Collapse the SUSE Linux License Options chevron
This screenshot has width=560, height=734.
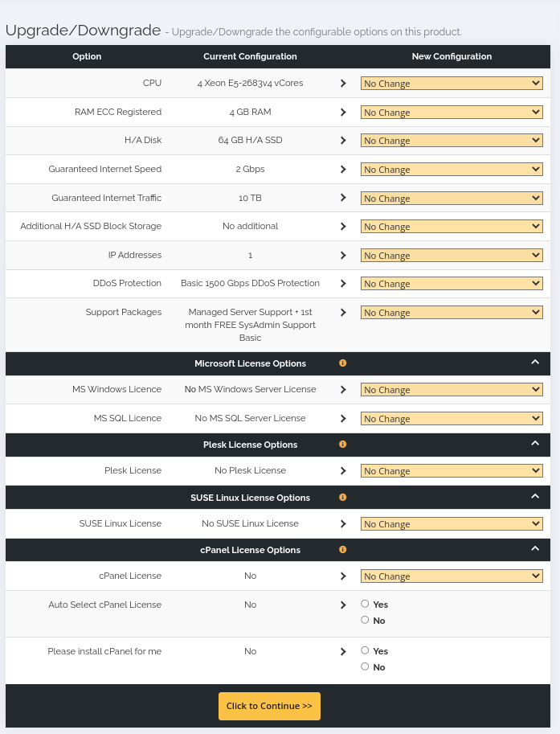pyautogui.click(x=535, y=496)
